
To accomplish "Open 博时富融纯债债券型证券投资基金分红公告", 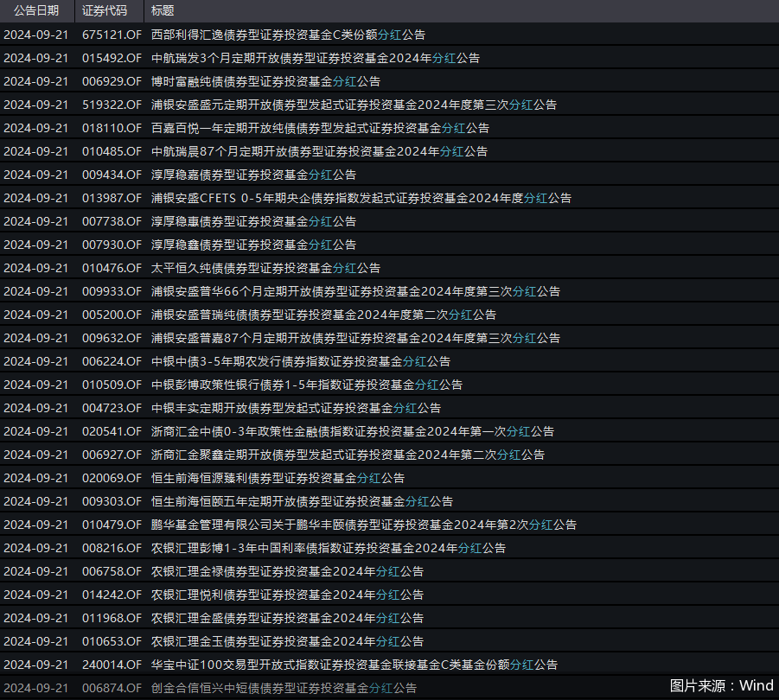I will (265, 81).
